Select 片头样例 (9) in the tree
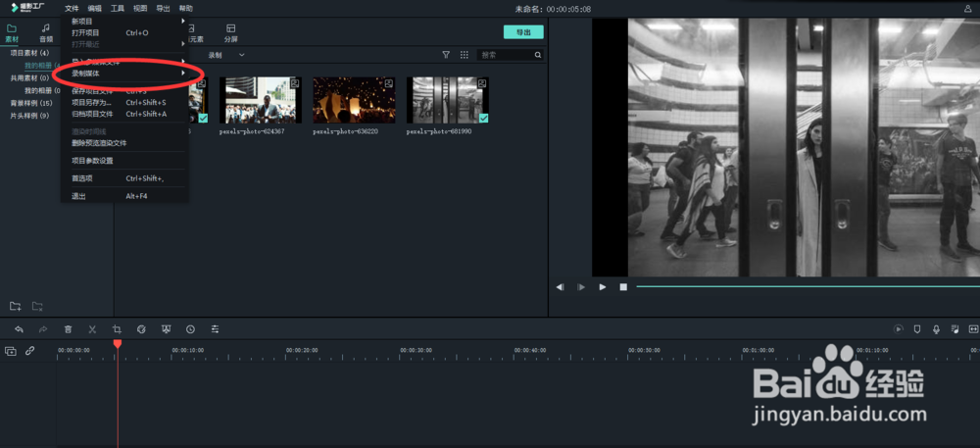This screenshot has width=980, height=448. click(30, 116)
